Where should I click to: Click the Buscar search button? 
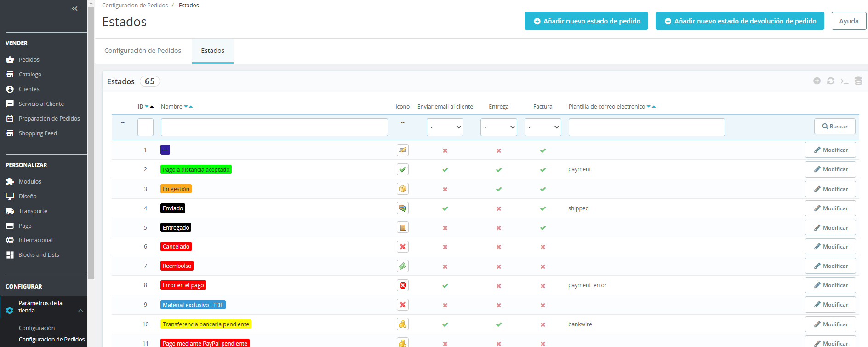(835, 127)
